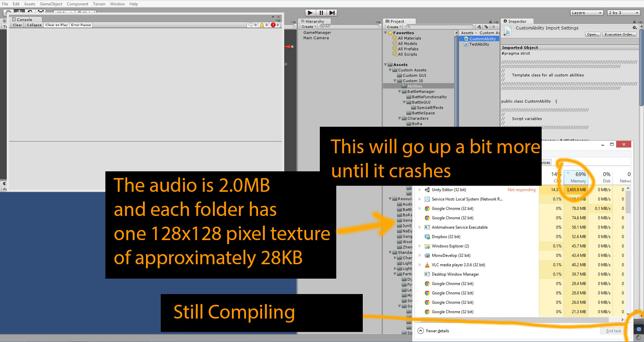Select Unity Editor process in Task Manager
This screenshot has width=644, height=342.
click(521, 190)
